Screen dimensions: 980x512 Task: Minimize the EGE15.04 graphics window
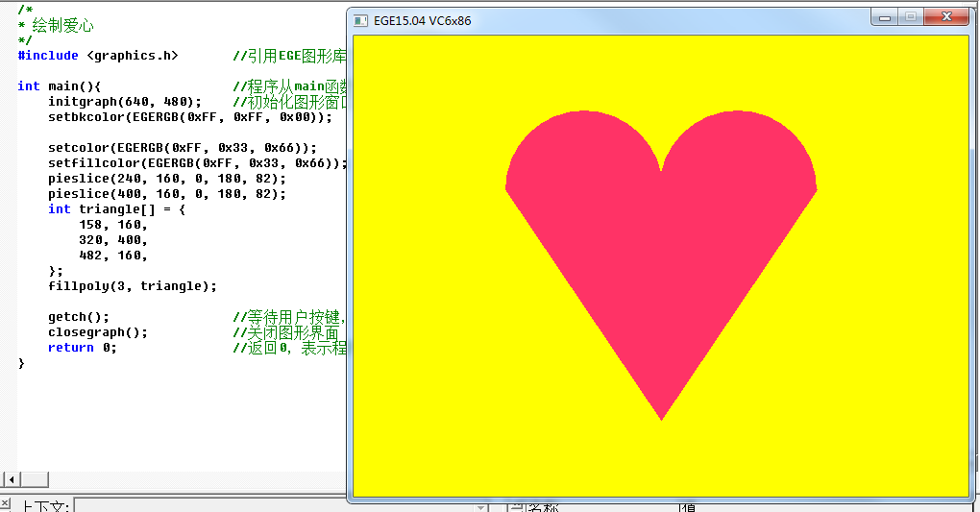click(x=884, y=17)
